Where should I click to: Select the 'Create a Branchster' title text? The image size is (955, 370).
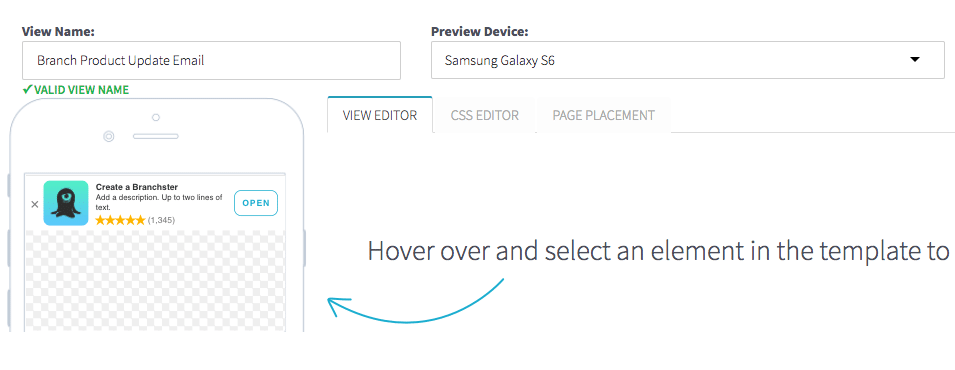[137, 187]
